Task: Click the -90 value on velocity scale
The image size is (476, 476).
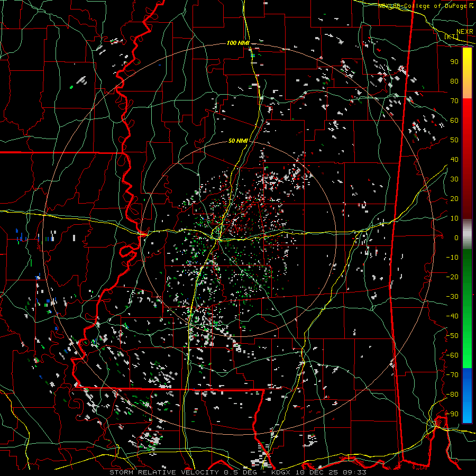Action: pyautogui.click(x=452, y=414)
